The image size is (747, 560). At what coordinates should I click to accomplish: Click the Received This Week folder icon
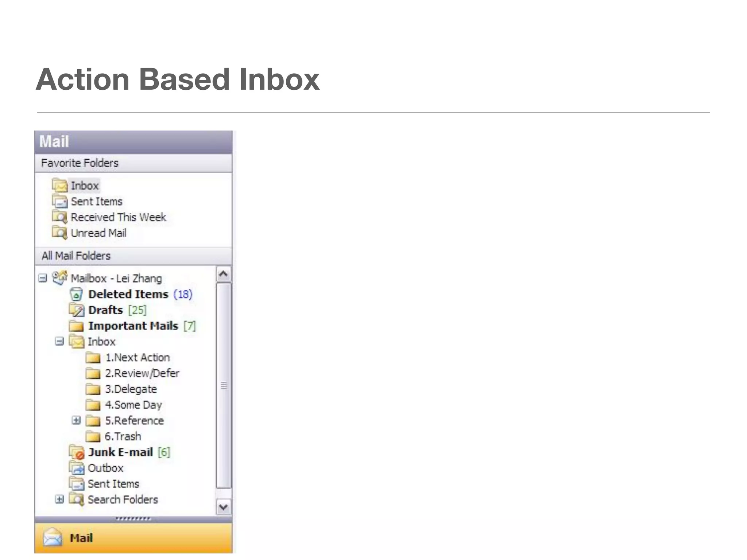(x=59, y=217)
